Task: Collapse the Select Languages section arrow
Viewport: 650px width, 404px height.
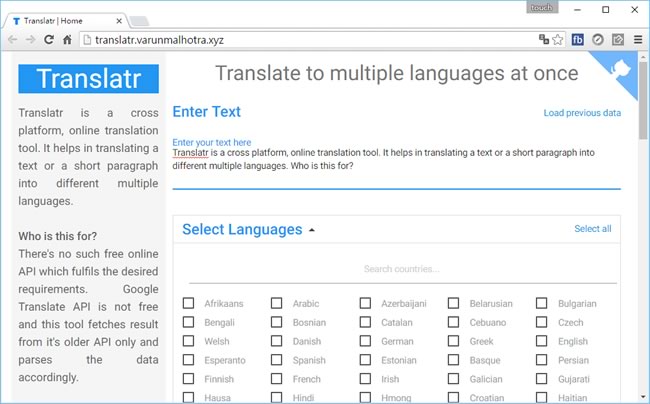Action: (x=312, y=230)
